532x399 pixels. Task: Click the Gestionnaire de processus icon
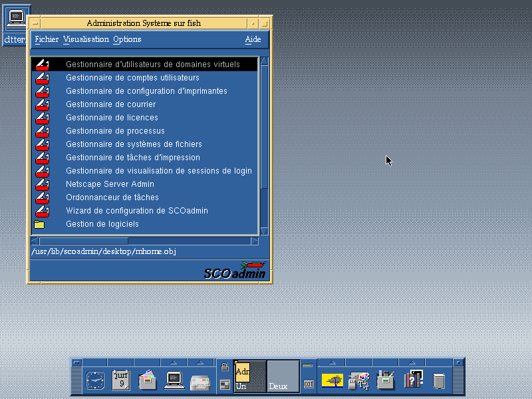43,131
